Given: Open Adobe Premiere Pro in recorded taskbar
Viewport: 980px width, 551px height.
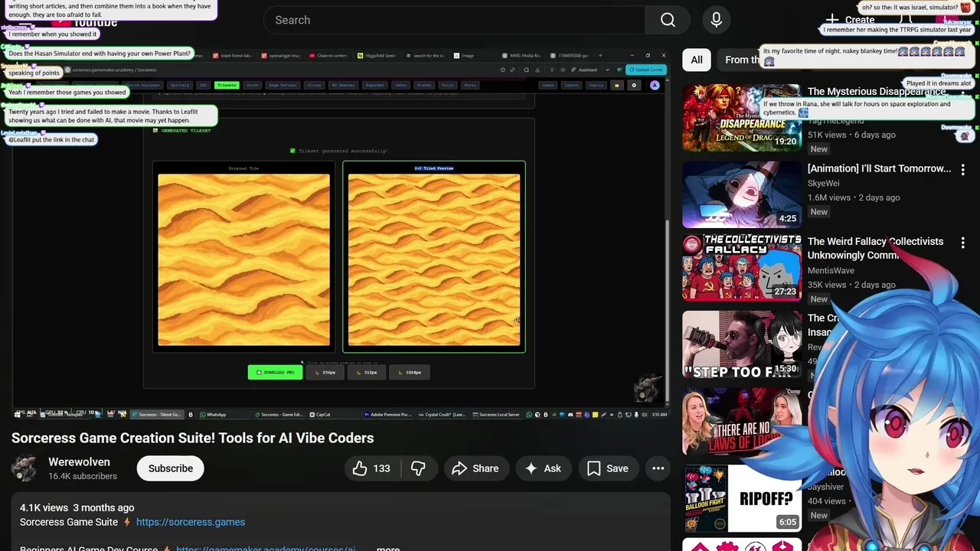Looking at the screenshot, I should [x=387, y=414].
